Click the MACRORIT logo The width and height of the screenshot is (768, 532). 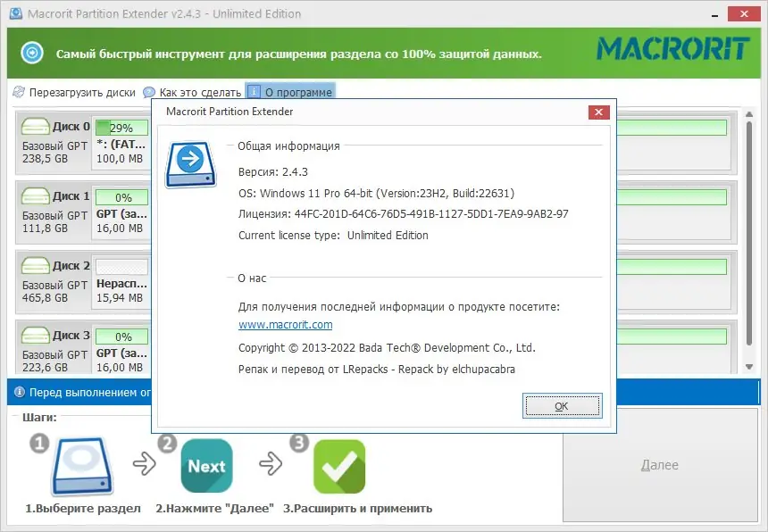pos(673,48)
